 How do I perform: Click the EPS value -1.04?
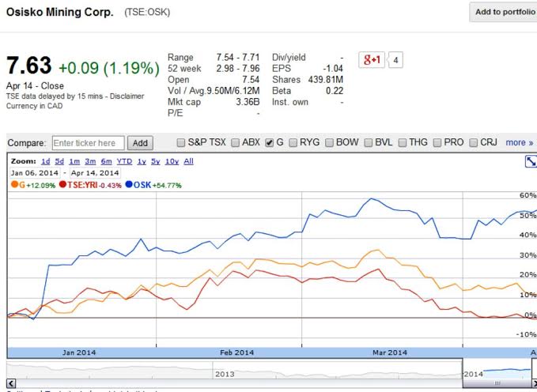333,69
